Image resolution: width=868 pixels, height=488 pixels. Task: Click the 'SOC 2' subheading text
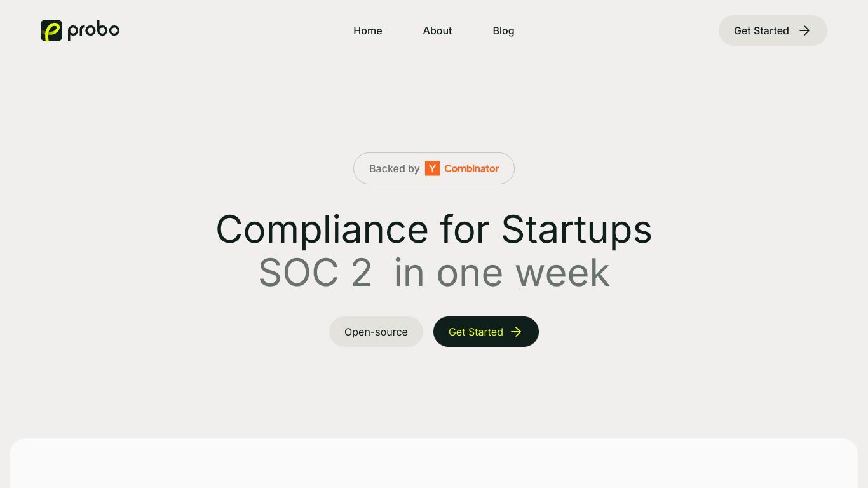click(315, 273)
